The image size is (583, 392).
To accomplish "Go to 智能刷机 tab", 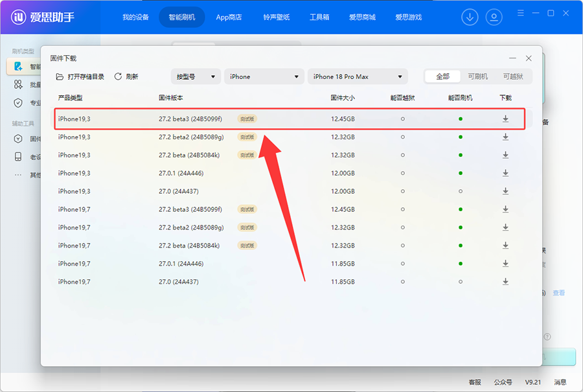I will click(x=182, y=17).
